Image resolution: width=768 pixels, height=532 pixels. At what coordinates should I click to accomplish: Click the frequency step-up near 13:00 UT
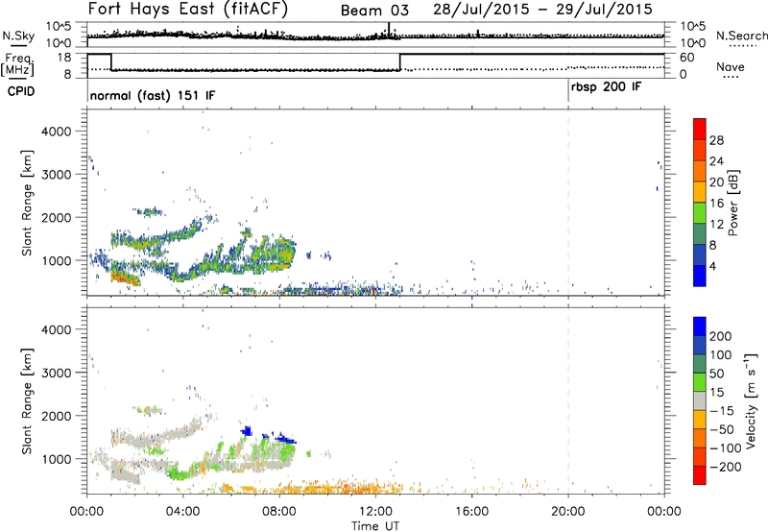coord(400,62)
